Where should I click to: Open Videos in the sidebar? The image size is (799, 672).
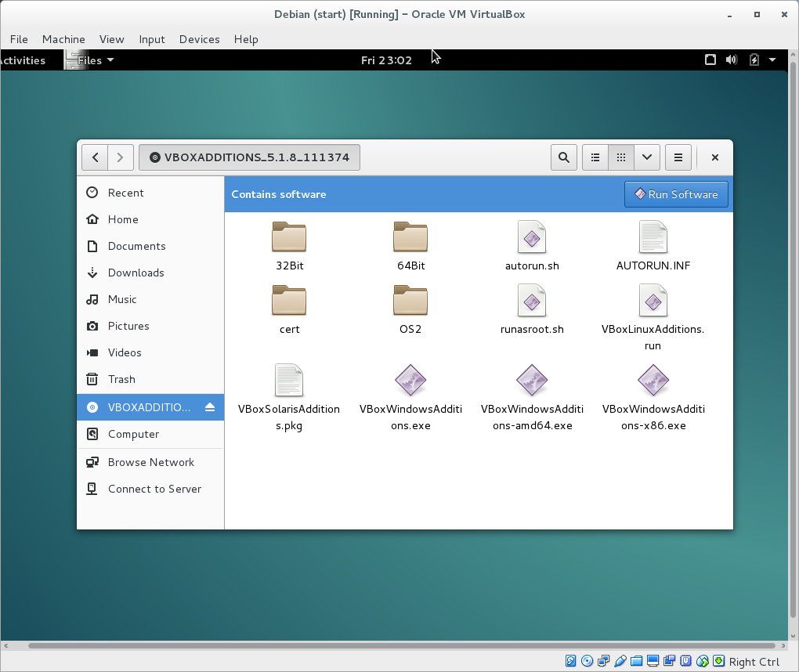(150, 352)
